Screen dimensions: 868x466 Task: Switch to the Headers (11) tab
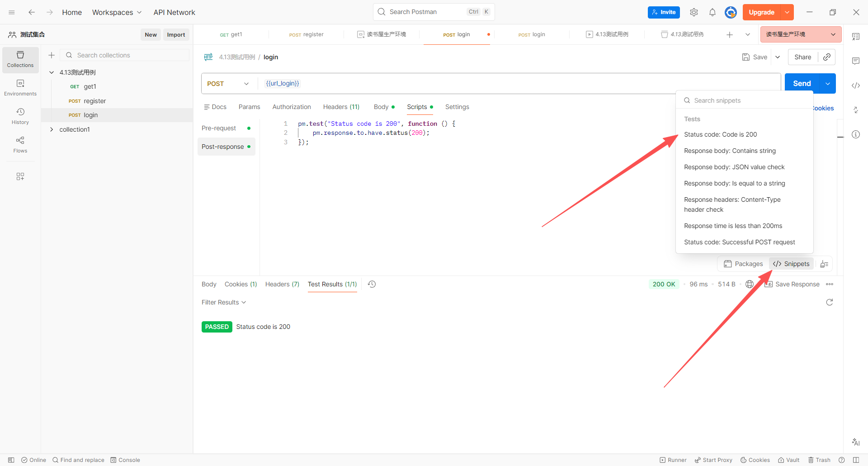(341, 107)
